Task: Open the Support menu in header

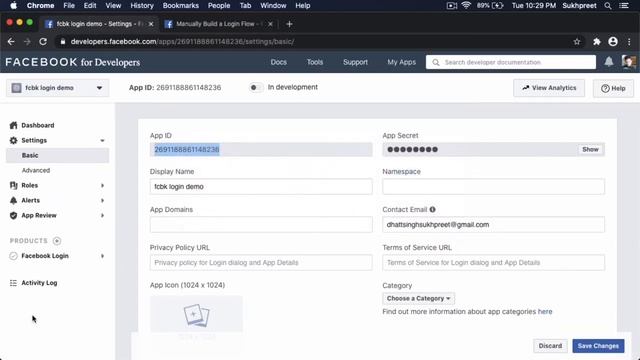Action: (355, 62)
